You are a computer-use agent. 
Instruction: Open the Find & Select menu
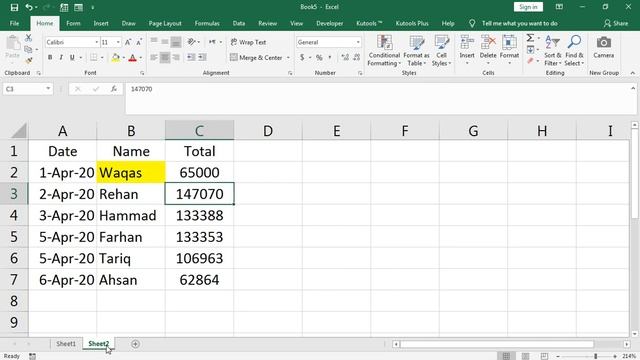coord(574,51)
